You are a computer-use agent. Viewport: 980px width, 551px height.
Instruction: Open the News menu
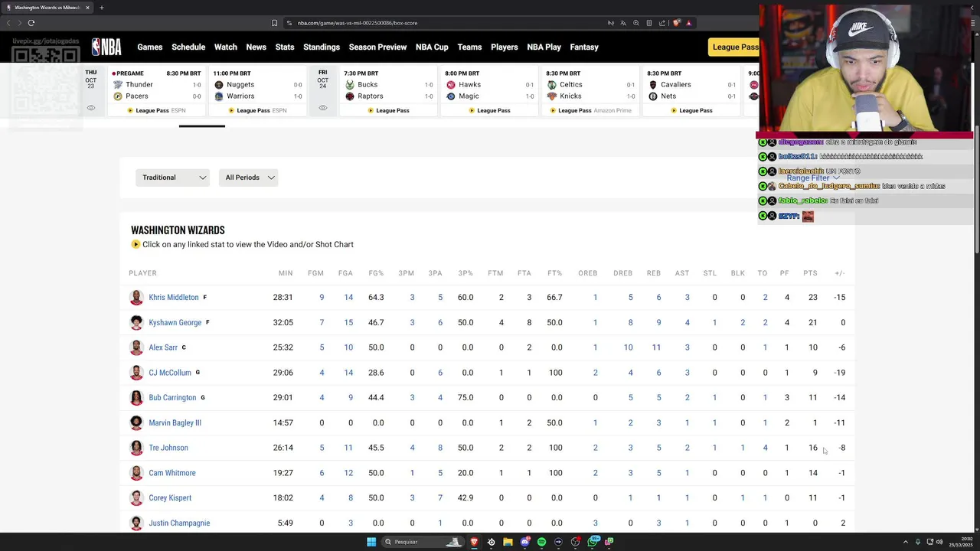tap(256, 47)
